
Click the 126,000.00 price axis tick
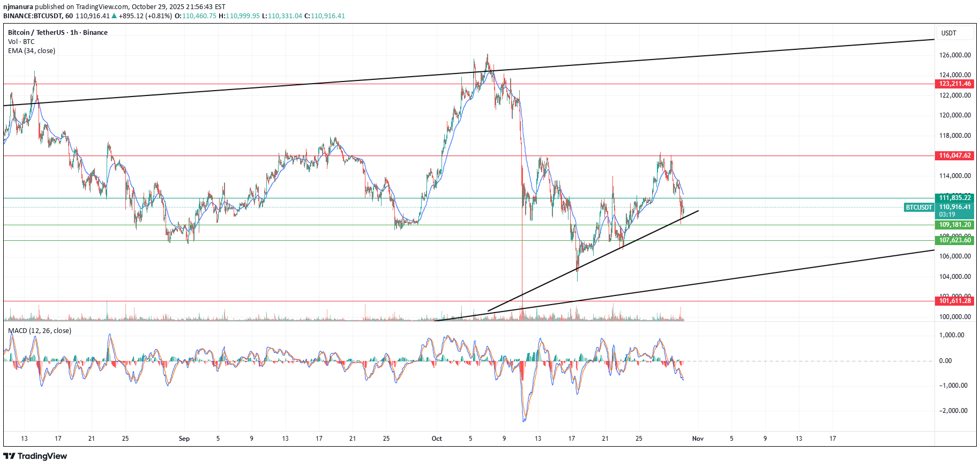(955, 55)
